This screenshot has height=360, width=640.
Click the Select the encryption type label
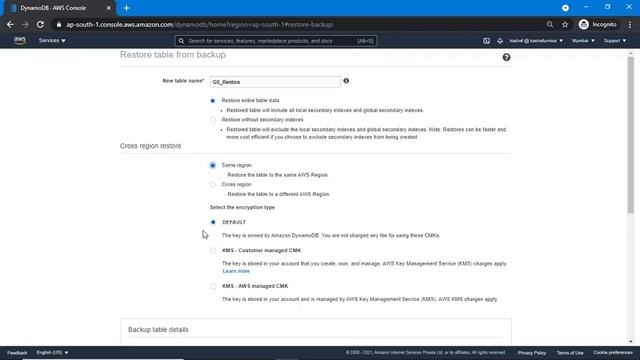coord(242,207)
